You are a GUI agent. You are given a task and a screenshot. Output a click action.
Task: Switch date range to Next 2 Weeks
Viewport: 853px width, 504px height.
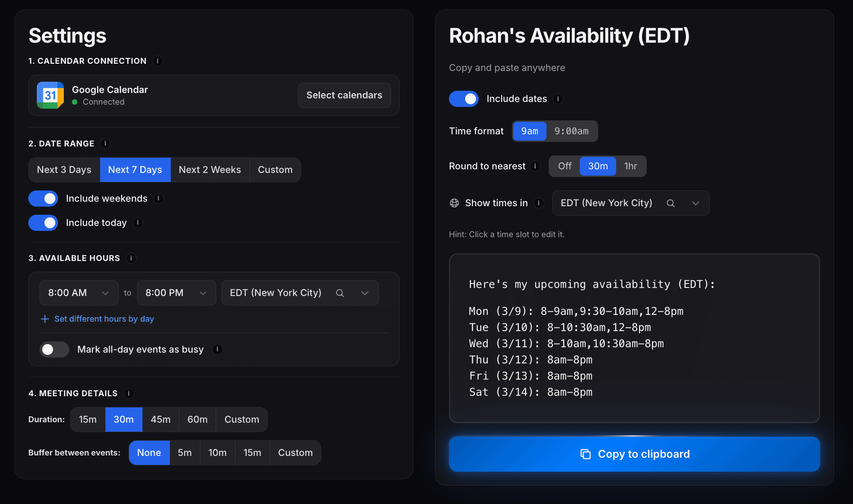point(210,170)
